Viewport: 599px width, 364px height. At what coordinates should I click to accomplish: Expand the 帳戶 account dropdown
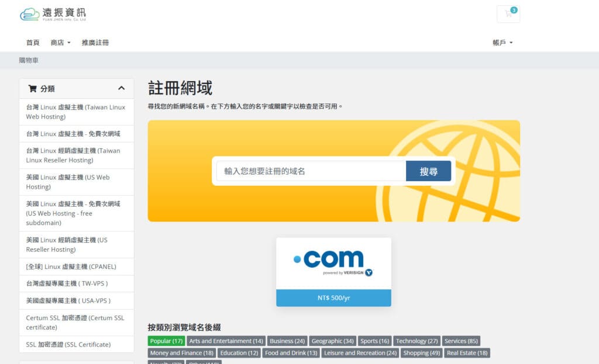502,42
